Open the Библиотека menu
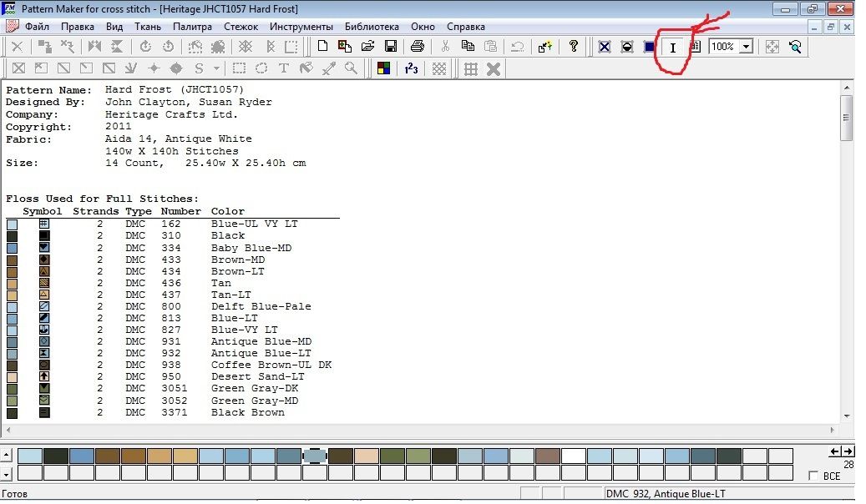Image resolution: width=866 pixels, height=504 pixels. [x=372, y=27]
